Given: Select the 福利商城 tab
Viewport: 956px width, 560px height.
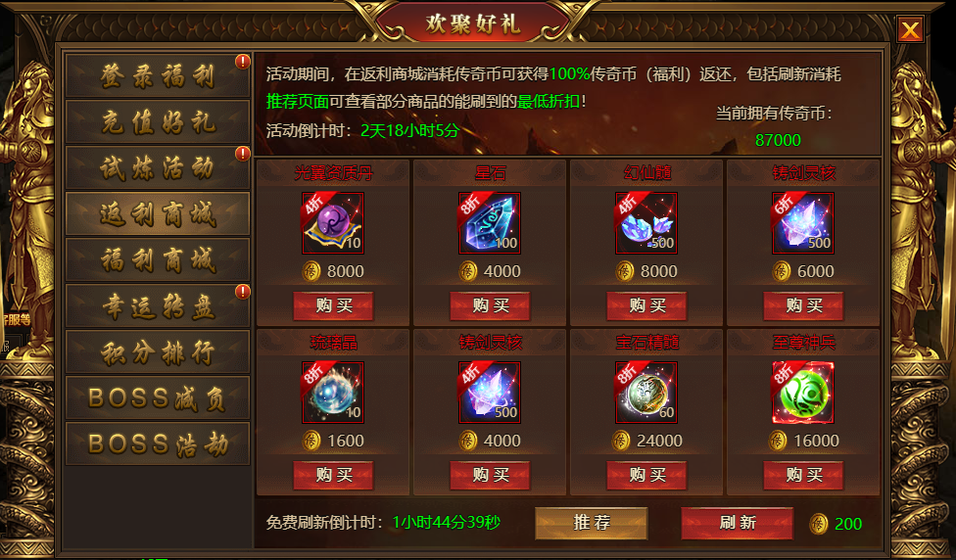Looking at the screenshot, I should click(x=158, y=260).
